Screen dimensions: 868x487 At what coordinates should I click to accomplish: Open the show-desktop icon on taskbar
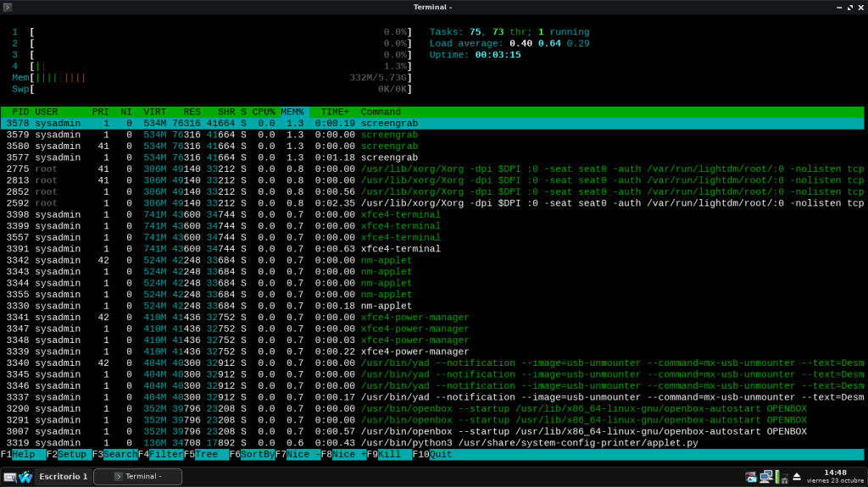9,477
